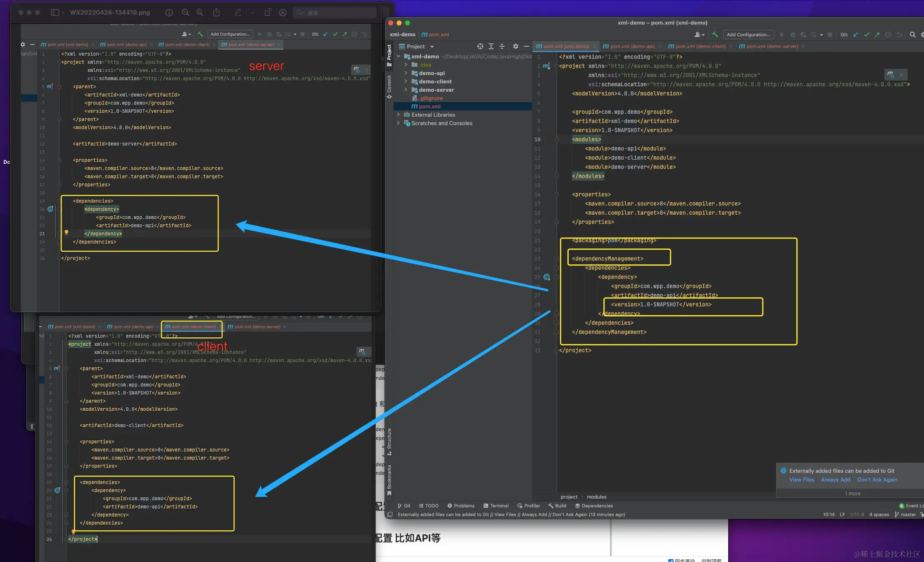Click Git Update Project blue arrow
This screenshot has width=924, height=562.
856,35
